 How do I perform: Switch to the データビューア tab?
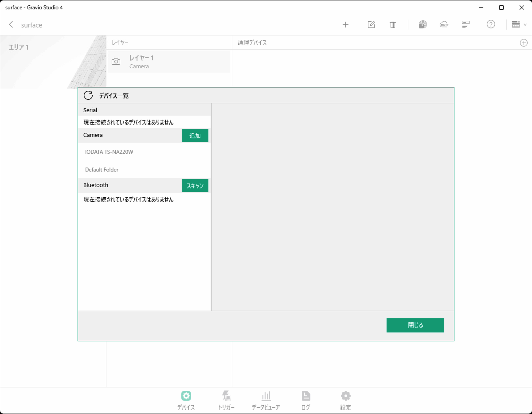tap(266, 401)
